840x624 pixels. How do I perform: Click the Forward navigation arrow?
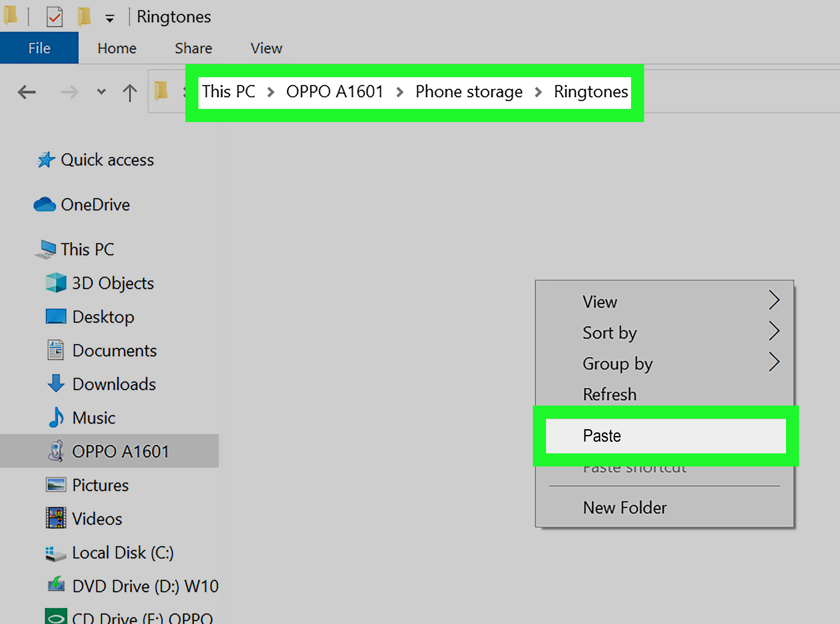coord(70,92)
